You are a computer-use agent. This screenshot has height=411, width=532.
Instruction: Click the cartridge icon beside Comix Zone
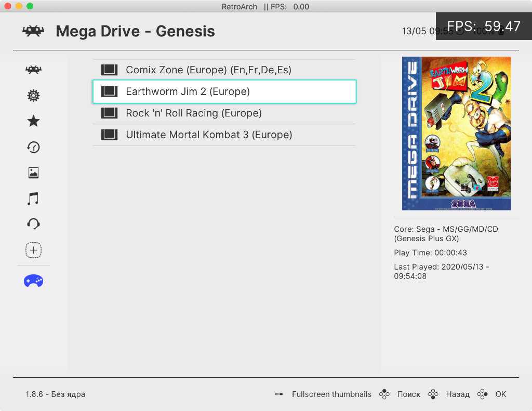[x=109, y=70]
